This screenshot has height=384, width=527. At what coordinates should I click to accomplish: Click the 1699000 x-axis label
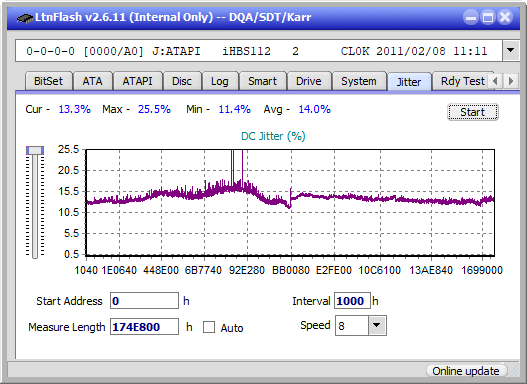482,270
